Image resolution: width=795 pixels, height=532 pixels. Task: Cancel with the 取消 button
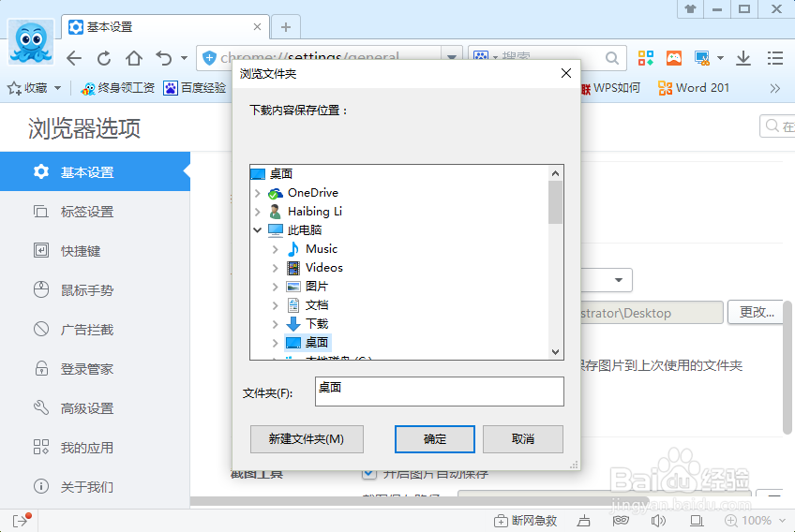click(523, 438)
